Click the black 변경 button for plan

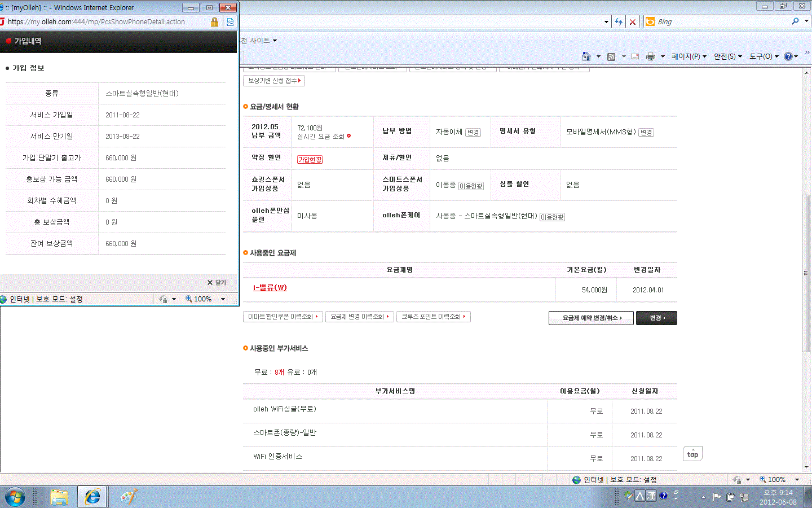click(x=656, y=318)
